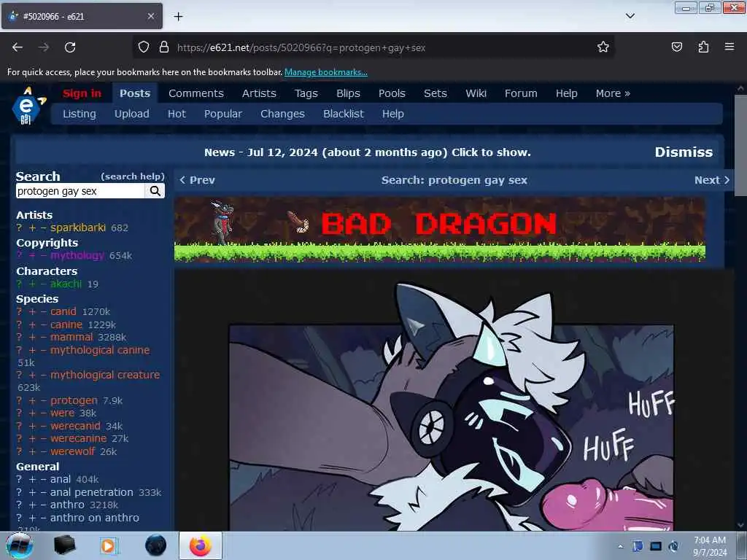This screenshot has width=747, height=560.
Task: Expand the More » menu
Action: click(613, 93)
